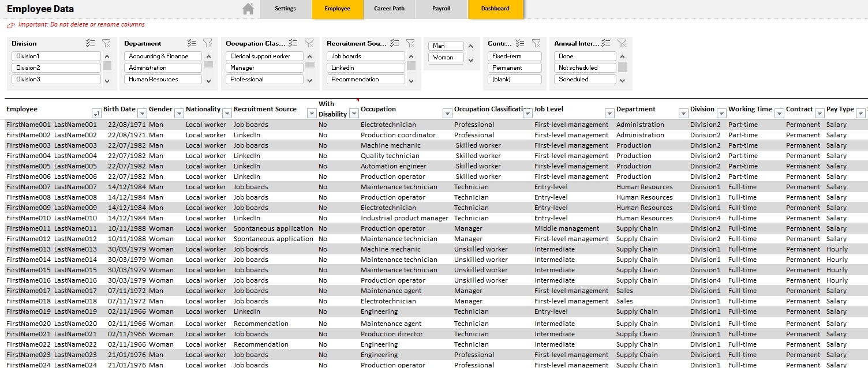Clear the Division slicer filter
Image resolution: width=868 pixels, height=368 pixels.
pyautogui.click(x=106, y=43)
